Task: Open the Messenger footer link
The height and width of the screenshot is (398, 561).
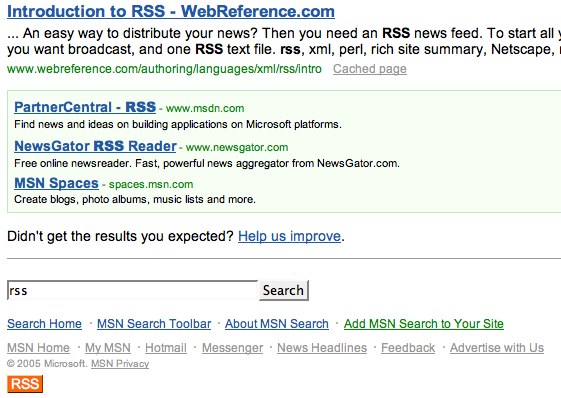Action: click(x=232, y=348)
